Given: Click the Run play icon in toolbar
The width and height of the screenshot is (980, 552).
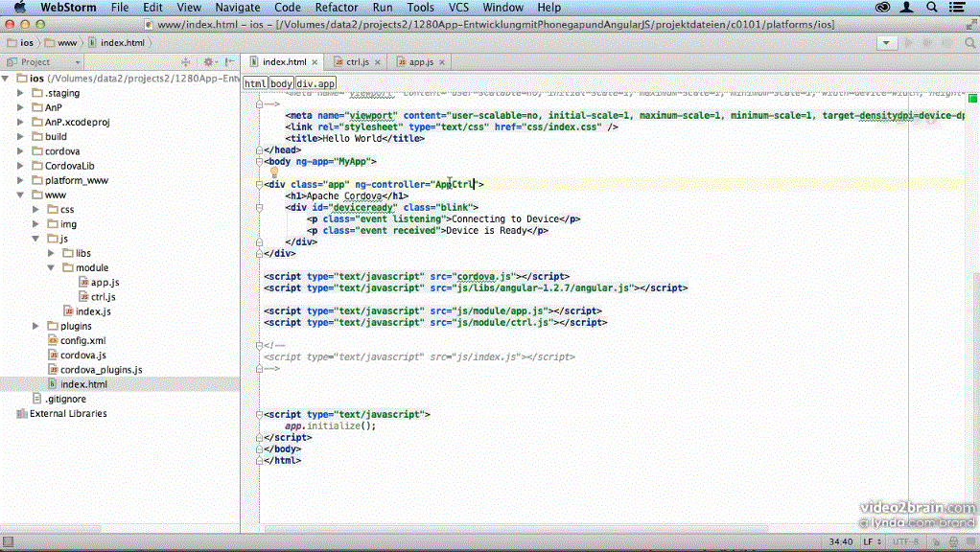Looking at the screenshot, I should (x=908, y=43).
